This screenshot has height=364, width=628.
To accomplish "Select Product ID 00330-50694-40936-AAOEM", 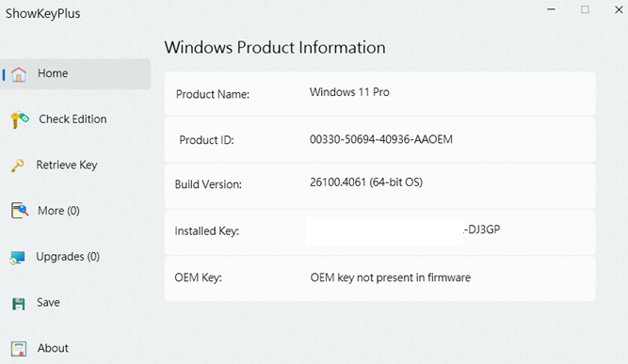I will pyautogui.click(x=381, y=139).
